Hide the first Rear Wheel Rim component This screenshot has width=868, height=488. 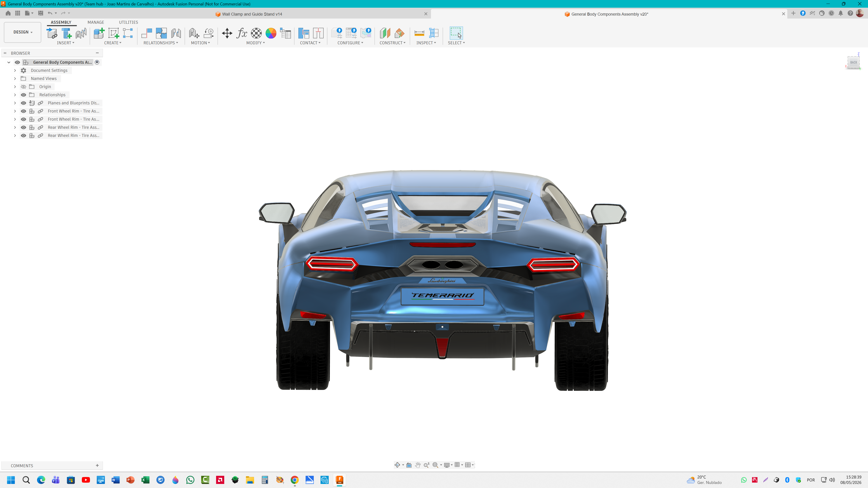[x=23, y=127]
